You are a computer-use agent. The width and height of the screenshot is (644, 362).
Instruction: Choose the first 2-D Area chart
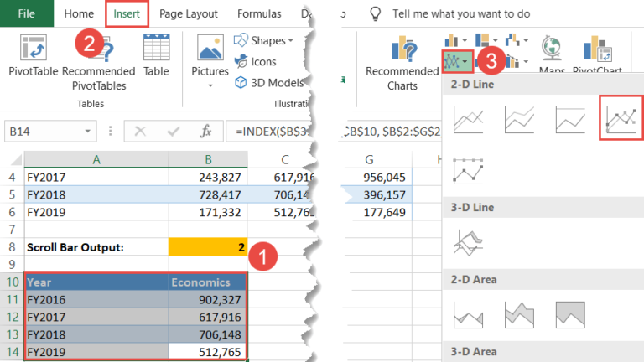coord(468,315)
